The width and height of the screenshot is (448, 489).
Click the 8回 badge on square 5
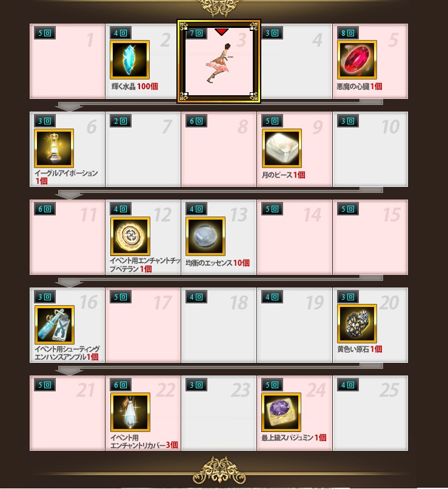click(x=348, y=33)
